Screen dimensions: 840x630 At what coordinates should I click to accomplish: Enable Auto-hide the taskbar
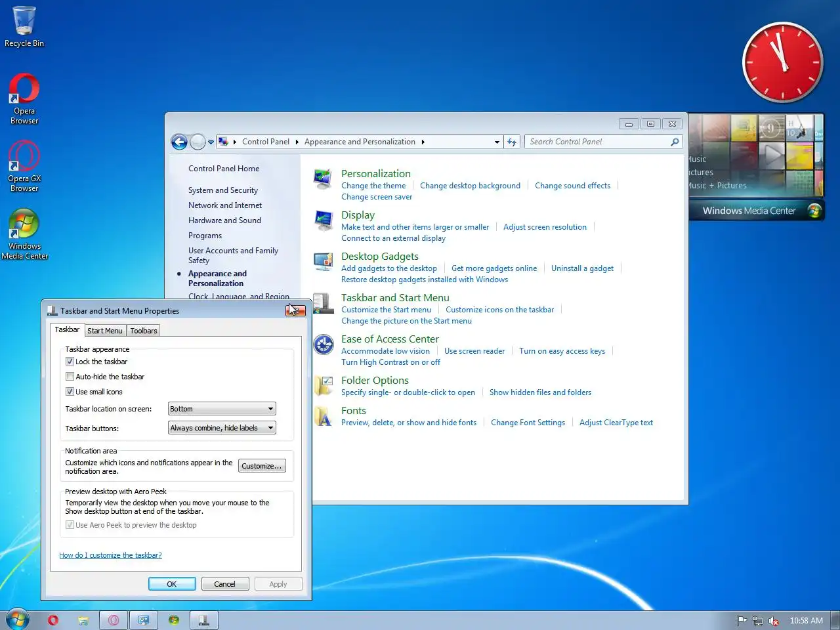tap(70, 377)
